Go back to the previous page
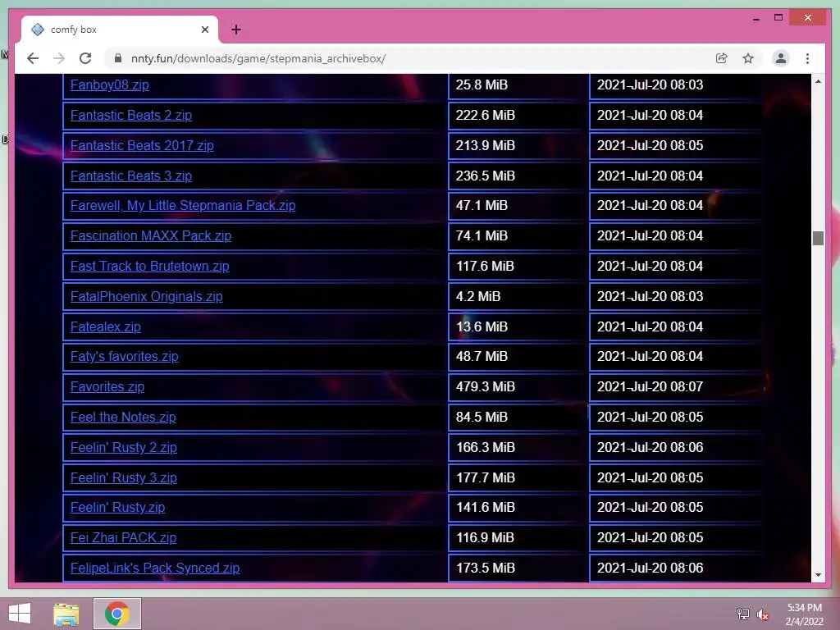The height and width of the screenshot is (630, 840). pos(33,58)
